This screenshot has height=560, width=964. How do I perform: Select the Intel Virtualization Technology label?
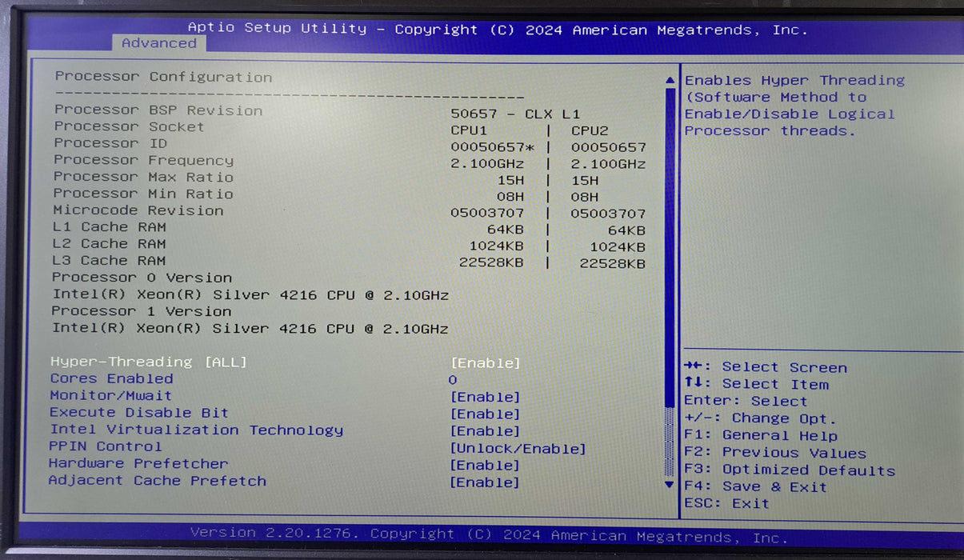[x=196, y=430]
